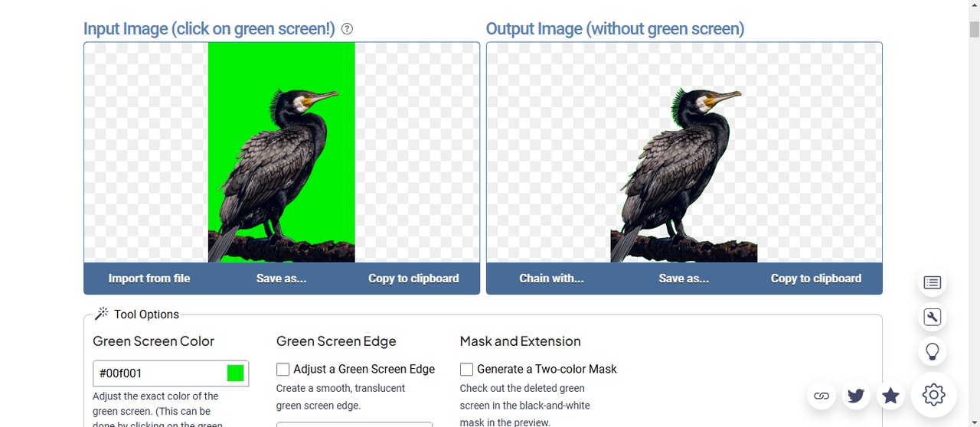Click the lightbulb tips icon
This screenshot has width=980, height=427.
coord(933,352)
